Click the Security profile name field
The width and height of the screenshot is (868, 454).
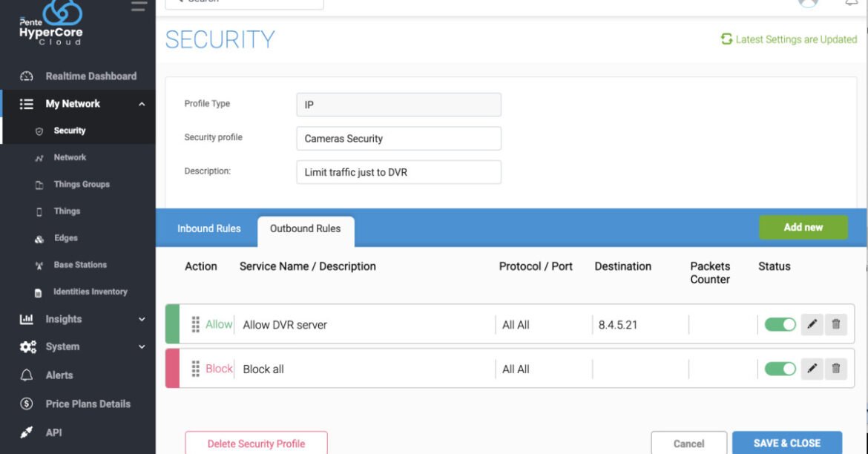pyautogui.click(x=398, y=139)
